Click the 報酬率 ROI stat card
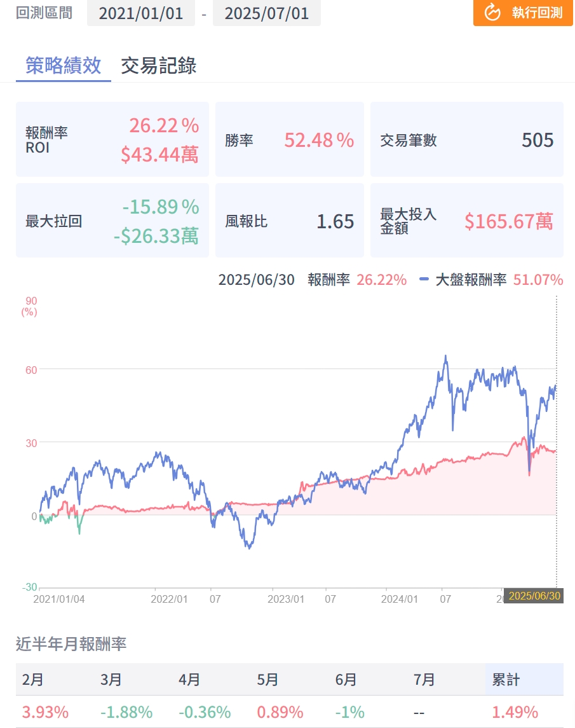575x728 pixels. [x=112, y=140]
